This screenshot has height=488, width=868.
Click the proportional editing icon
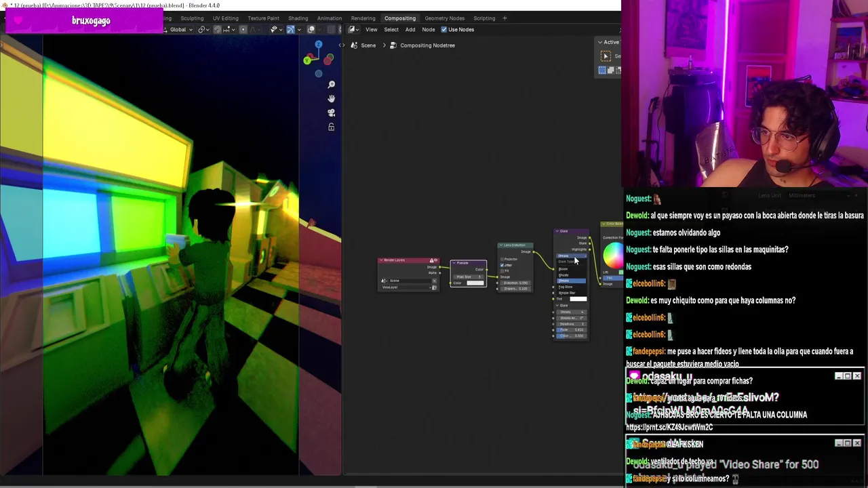pos(243,30)
